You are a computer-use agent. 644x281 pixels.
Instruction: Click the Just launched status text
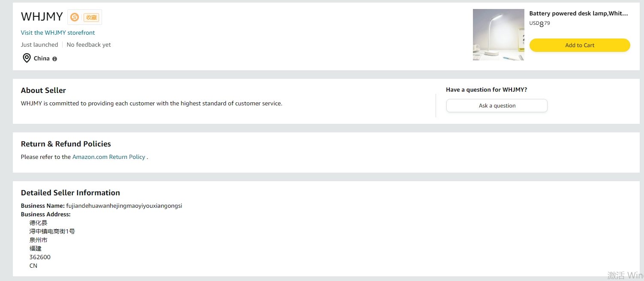coord(39,45)
